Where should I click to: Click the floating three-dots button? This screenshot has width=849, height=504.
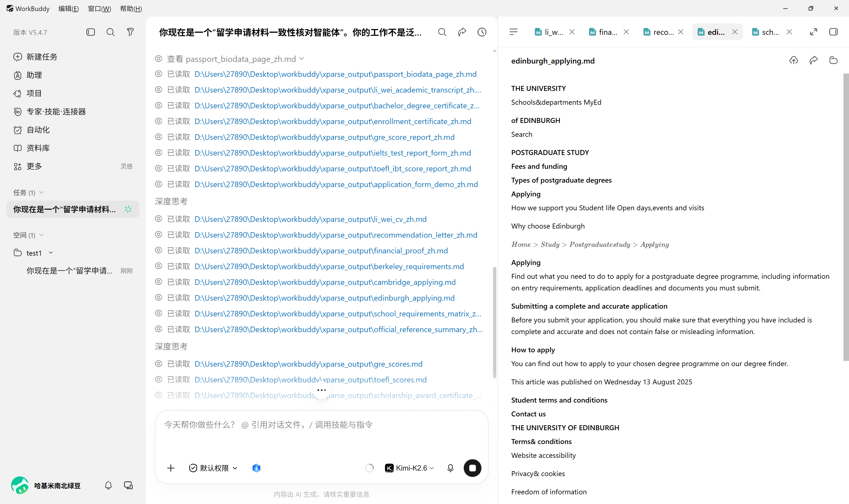[x=321, y=390]
